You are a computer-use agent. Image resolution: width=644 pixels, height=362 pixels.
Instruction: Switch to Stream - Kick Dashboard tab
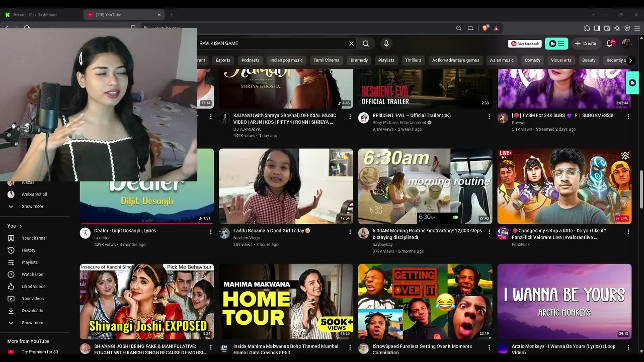(x=41, y=15)
